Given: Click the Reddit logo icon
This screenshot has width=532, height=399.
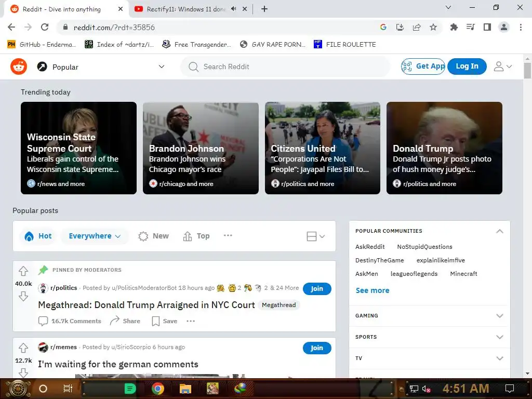Looking at the screenshot, I should [19, 66].
